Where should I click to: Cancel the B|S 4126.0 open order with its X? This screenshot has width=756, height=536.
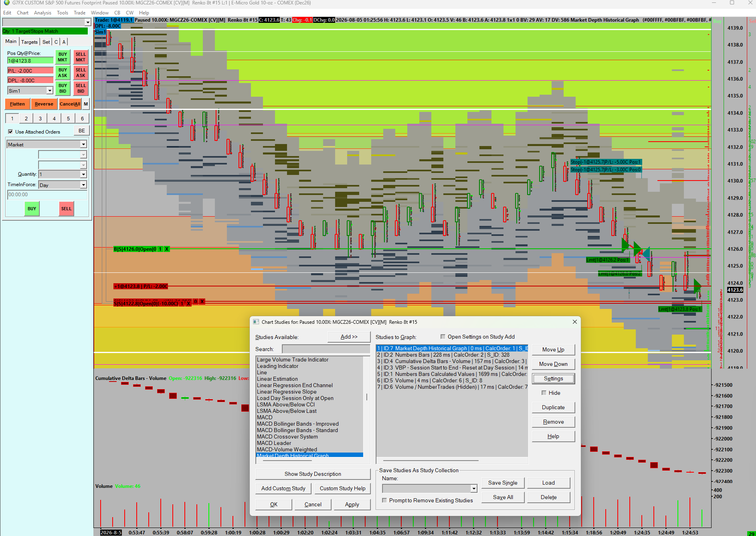pos(167,249)
